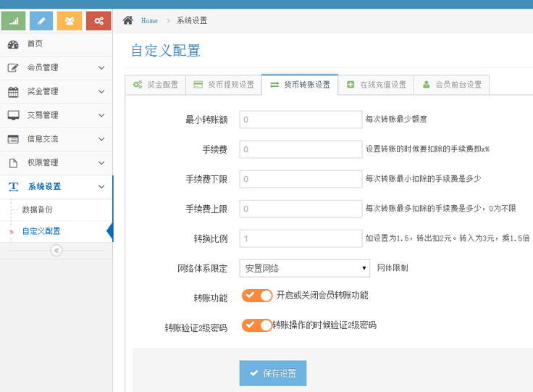Click the 最小转账额 input field
Image resolution: width=533 pixels, height=392 pixels.
click(x=301, y=120)
